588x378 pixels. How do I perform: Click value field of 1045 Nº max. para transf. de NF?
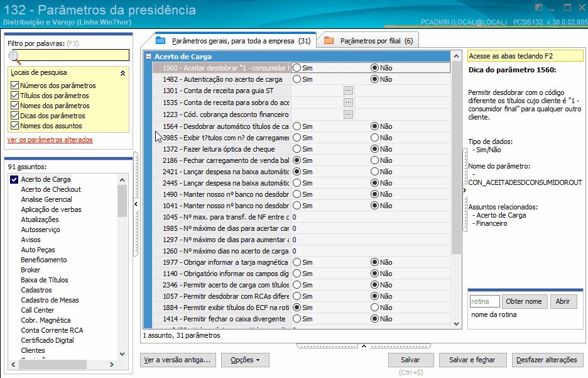(x=370, y=217)
